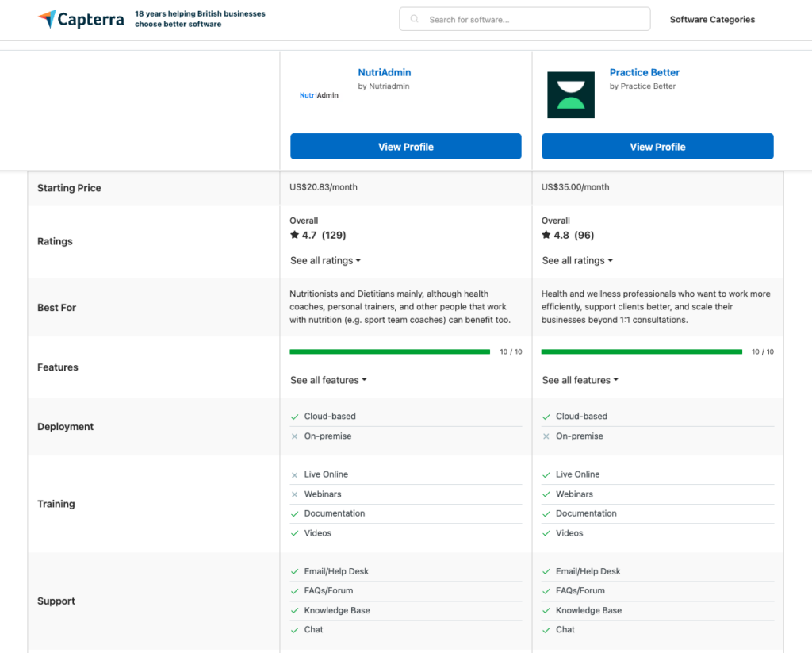The width and height of the screenshot is (812, 653).
Task: Click Practice Better features progress bar
Action: (642, 352)
